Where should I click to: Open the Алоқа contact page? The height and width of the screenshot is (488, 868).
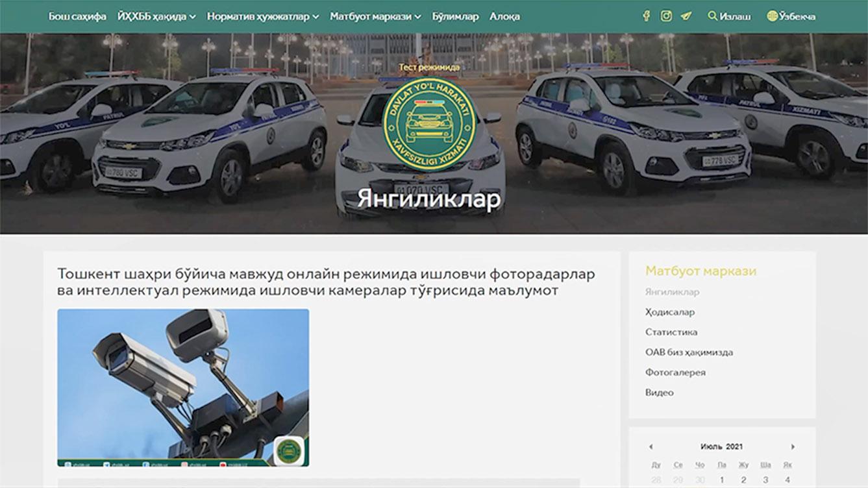504,16
